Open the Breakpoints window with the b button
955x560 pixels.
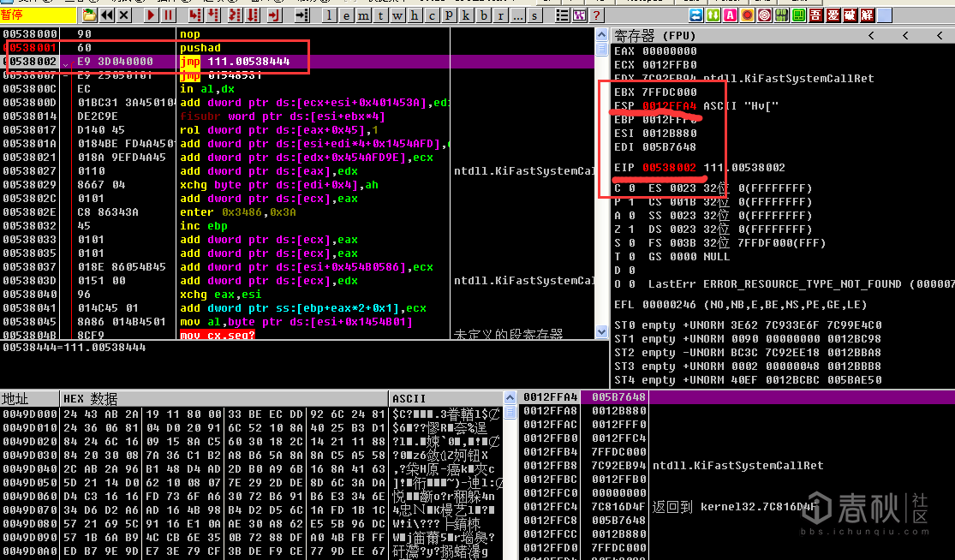(x=484, y=15)
